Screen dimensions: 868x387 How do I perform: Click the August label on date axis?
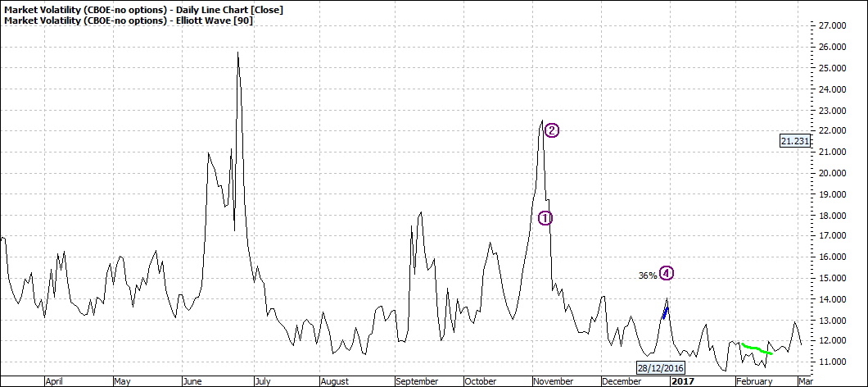coord(335,381)
